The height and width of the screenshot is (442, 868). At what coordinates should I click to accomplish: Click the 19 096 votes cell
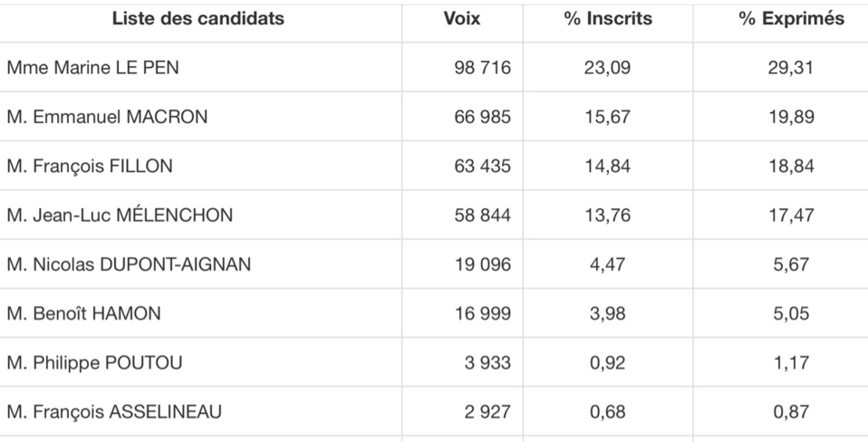tap(482, 264)
